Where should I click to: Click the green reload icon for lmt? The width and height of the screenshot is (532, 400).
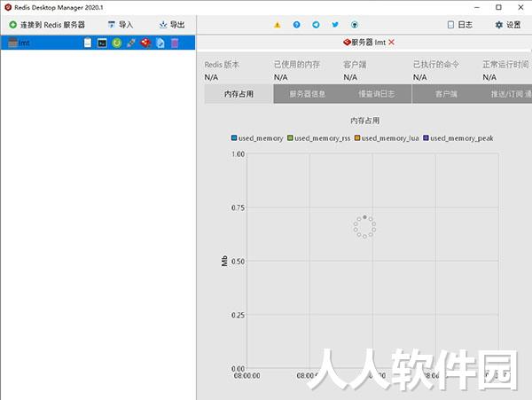[x=117, y=43]
